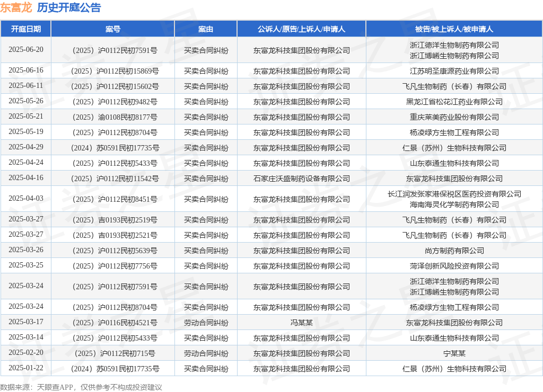Viewport: 543px width, 392px height.
Task: Select case number 沪0112民初5639号
Action: (115, 251)
